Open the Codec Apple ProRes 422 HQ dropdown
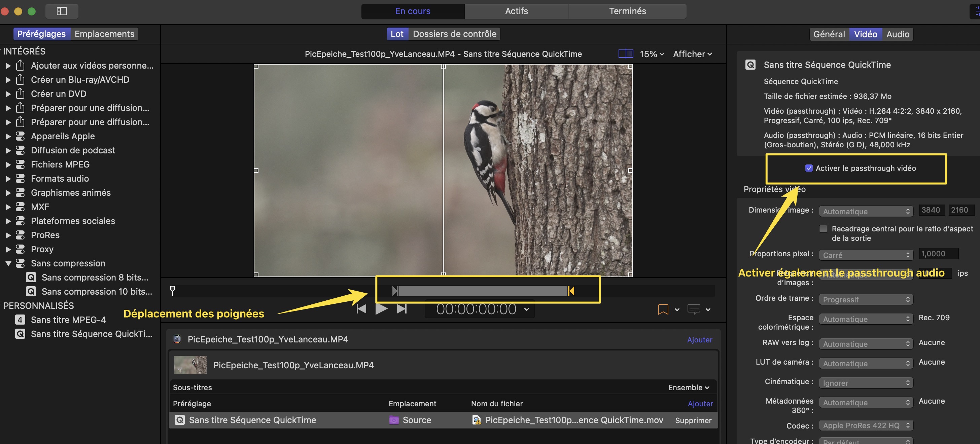This screenshot has width=980, height=444. 866,425
